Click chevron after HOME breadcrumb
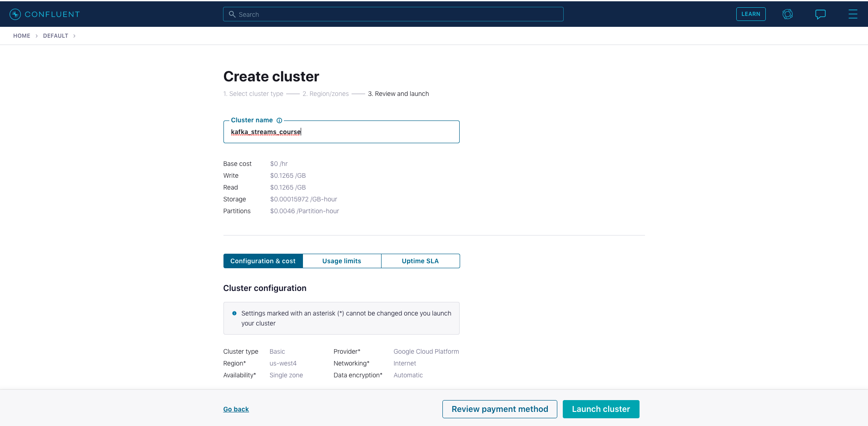The image size is (868, 426). [x=37, y=36]
